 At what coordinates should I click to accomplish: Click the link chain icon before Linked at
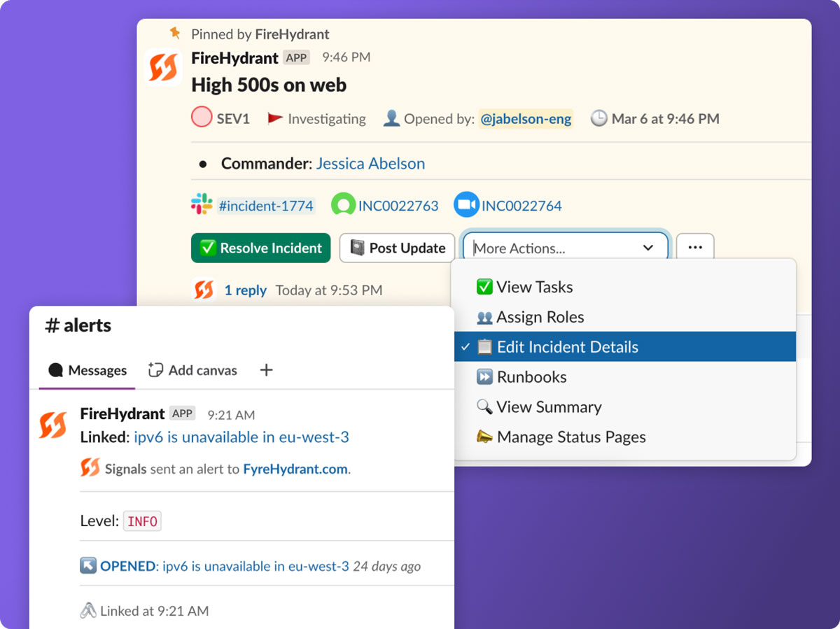[x=88, y=611]
